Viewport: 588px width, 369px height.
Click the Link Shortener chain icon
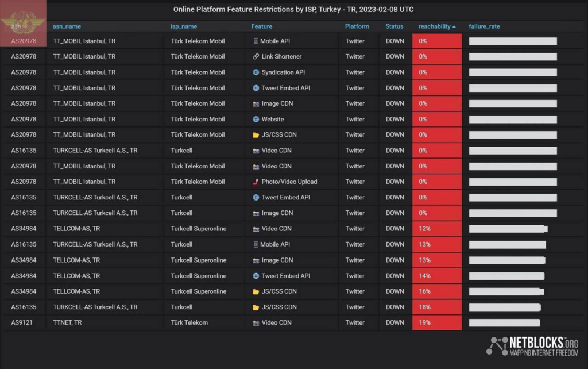coord(256,57)
